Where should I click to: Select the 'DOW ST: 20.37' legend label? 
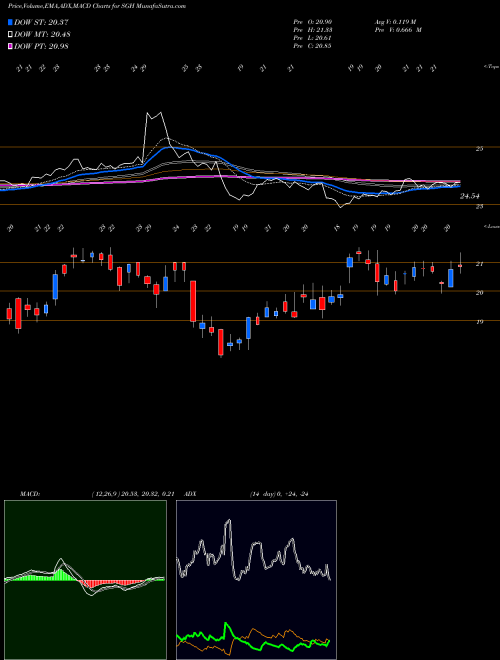[41, 22]
